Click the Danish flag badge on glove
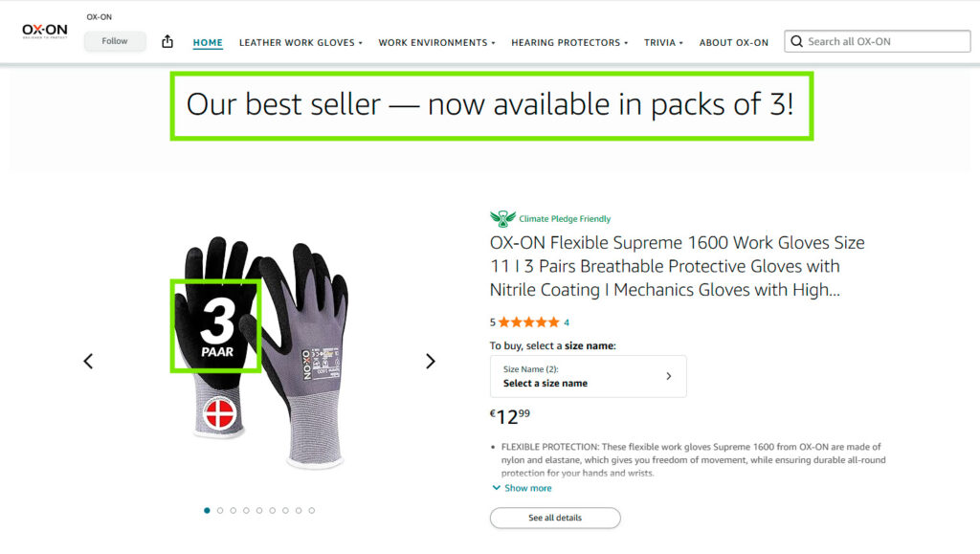980x554 pixels. pos(220,414)
